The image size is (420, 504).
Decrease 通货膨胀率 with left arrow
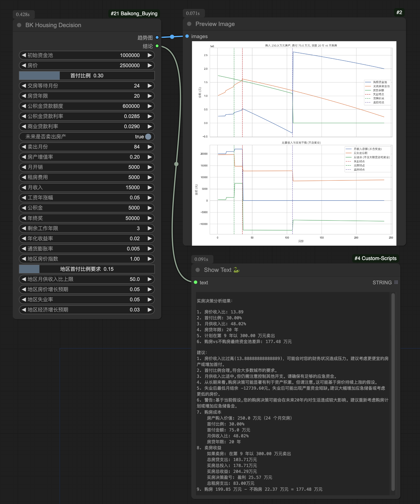coord(24,249)
